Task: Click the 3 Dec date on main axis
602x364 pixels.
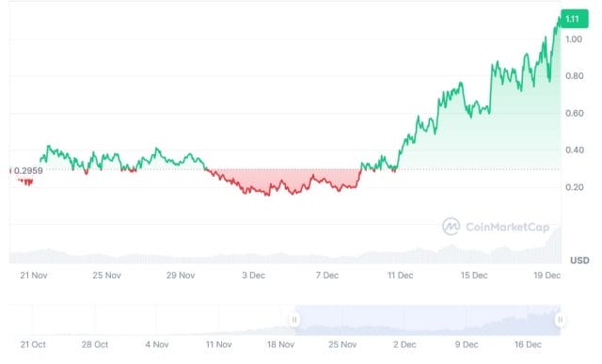Action: click(253, 276)
